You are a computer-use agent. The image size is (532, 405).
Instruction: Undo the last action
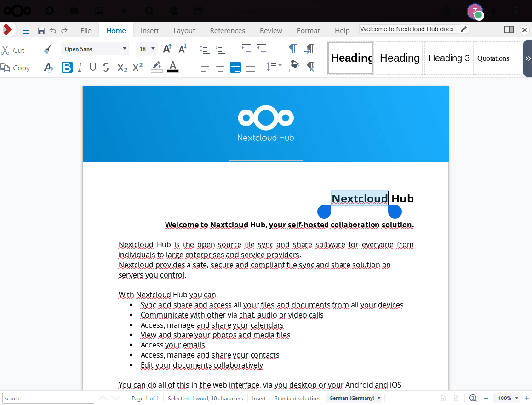(53, 30)
